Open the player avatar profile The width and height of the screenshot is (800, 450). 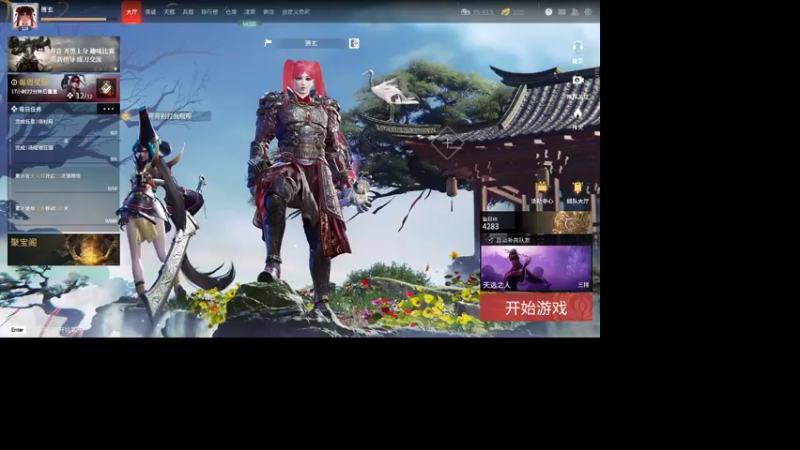(x=25, y=16)
